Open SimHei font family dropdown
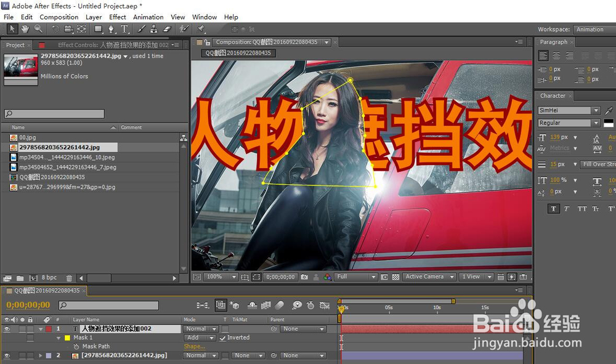 [569, 110]
